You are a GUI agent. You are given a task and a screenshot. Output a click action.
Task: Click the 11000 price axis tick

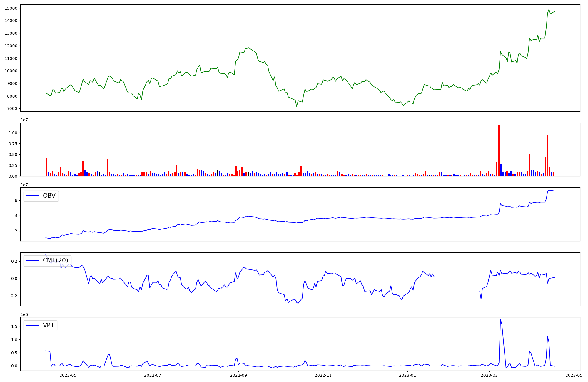pos(11,58)
